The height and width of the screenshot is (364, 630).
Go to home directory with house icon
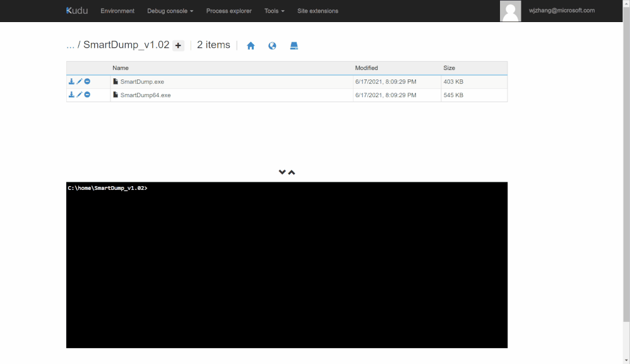[x=251, y=46]
